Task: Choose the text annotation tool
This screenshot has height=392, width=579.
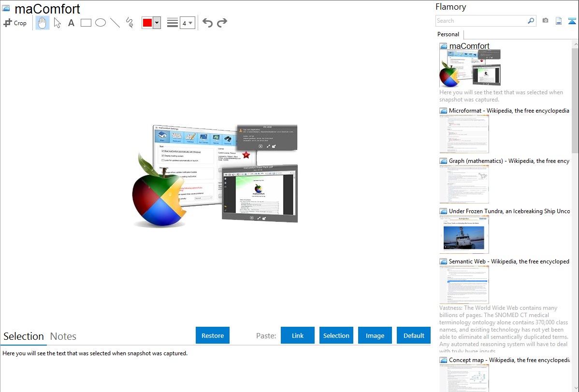Action: [71, 23]
